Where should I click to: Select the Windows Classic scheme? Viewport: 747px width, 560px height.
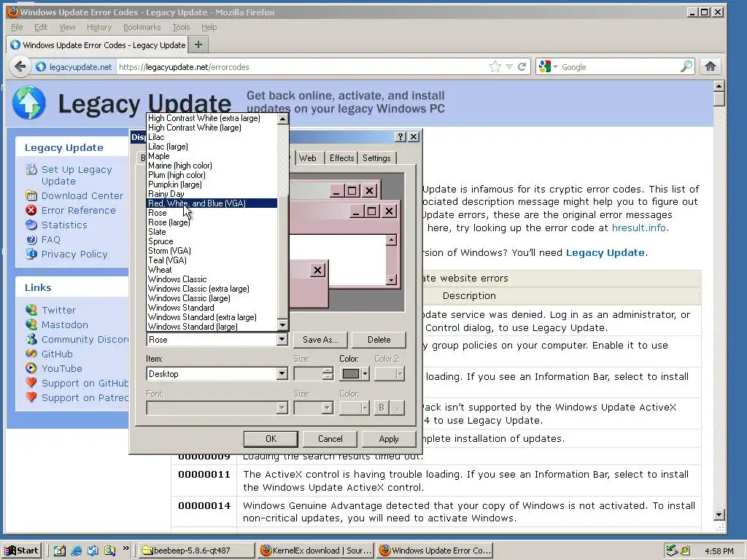[x=212, y=279]
